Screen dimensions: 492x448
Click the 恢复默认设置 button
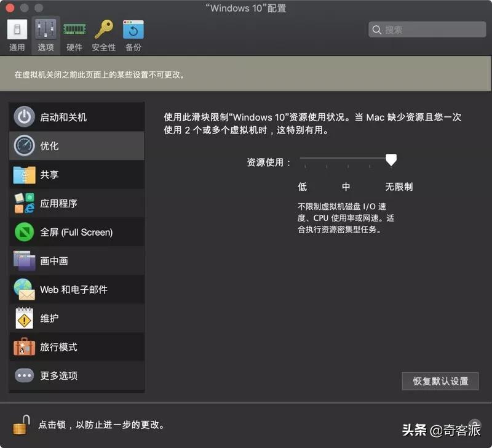[x=440, y=382]
